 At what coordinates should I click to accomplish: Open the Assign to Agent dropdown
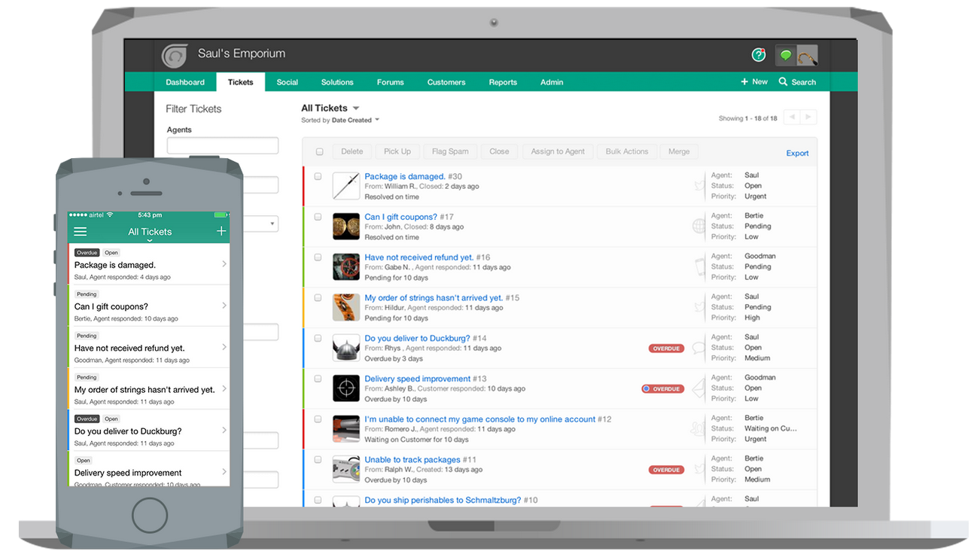click(558, 151)
